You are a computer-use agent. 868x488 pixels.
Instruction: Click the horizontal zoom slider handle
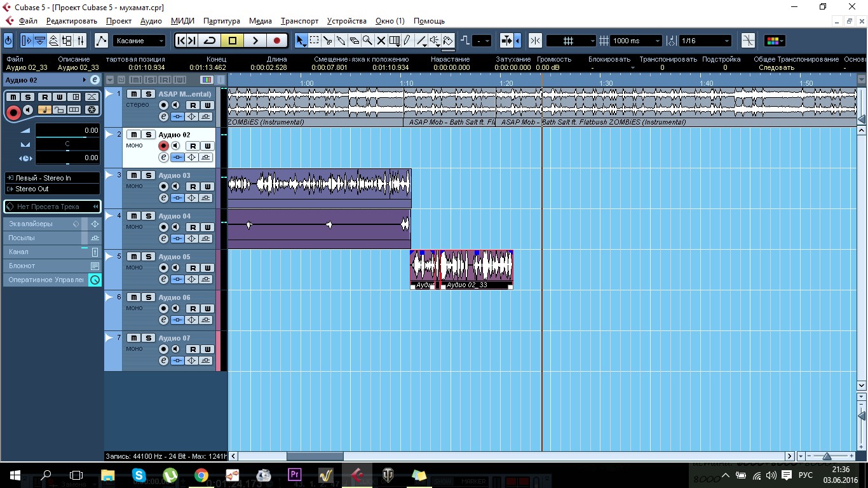tap(827, 456)
